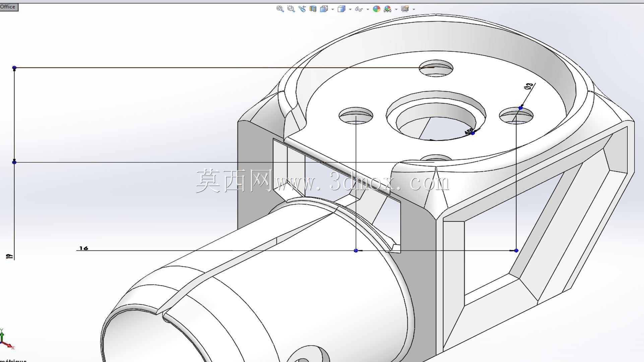Click the 19 dimension's top endpoint

(14, 68)
